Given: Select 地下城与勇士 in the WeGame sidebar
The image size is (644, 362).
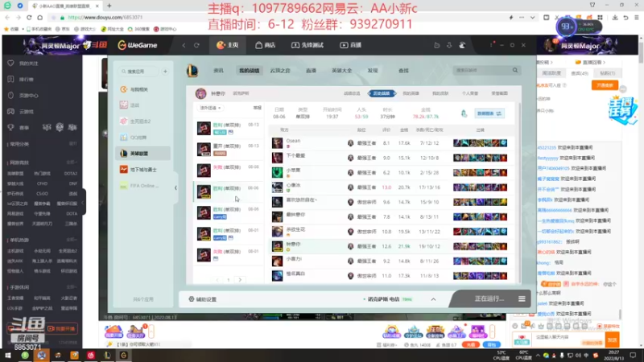Looking at the screenshot, I should [142, 170].
